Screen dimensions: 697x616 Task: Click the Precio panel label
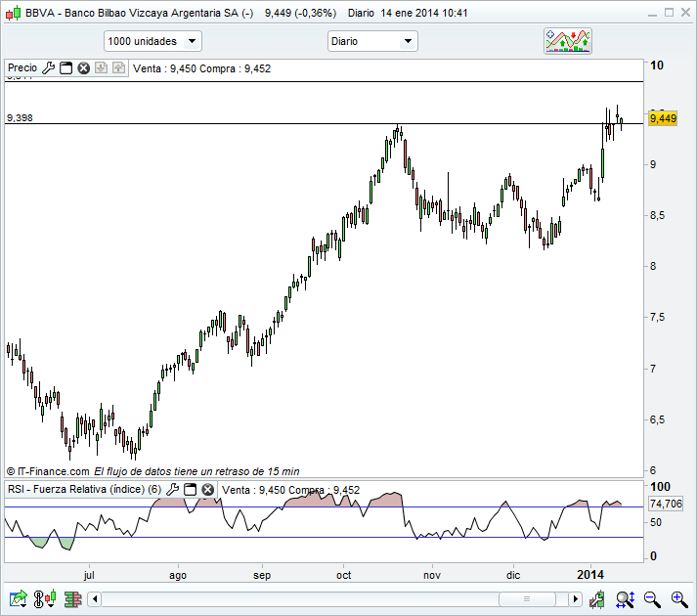22,67
